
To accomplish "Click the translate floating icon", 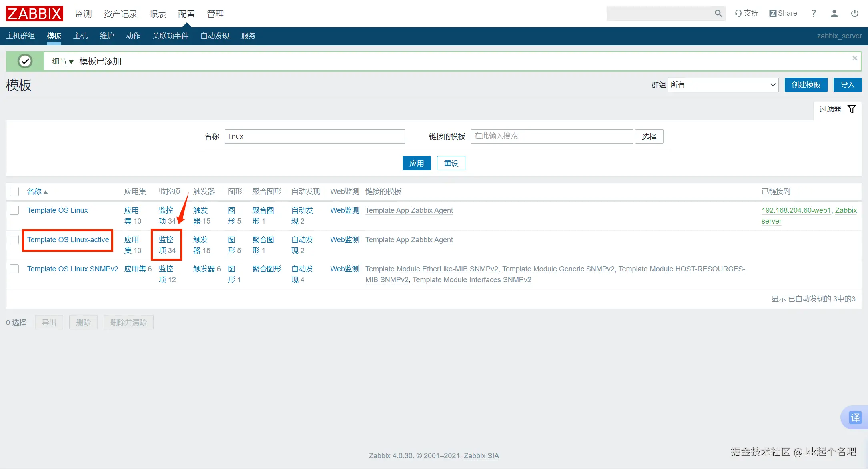I will click(x=855, y=418).
